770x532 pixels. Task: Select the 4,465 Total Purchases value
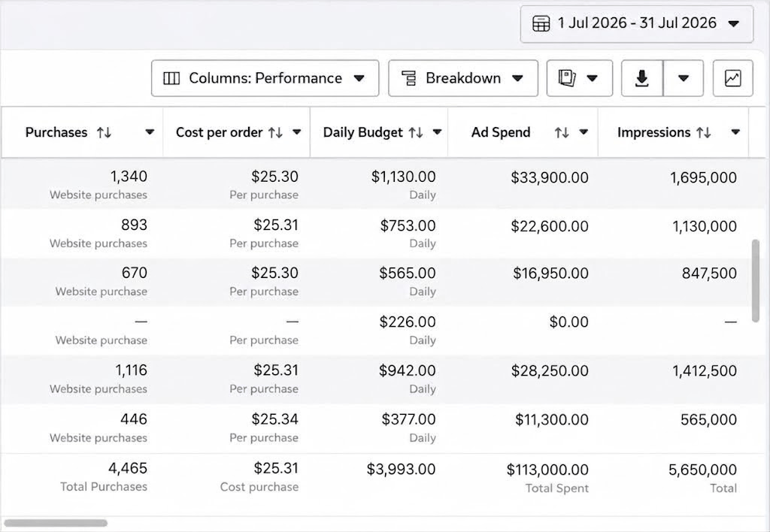[x=128, y=468]
